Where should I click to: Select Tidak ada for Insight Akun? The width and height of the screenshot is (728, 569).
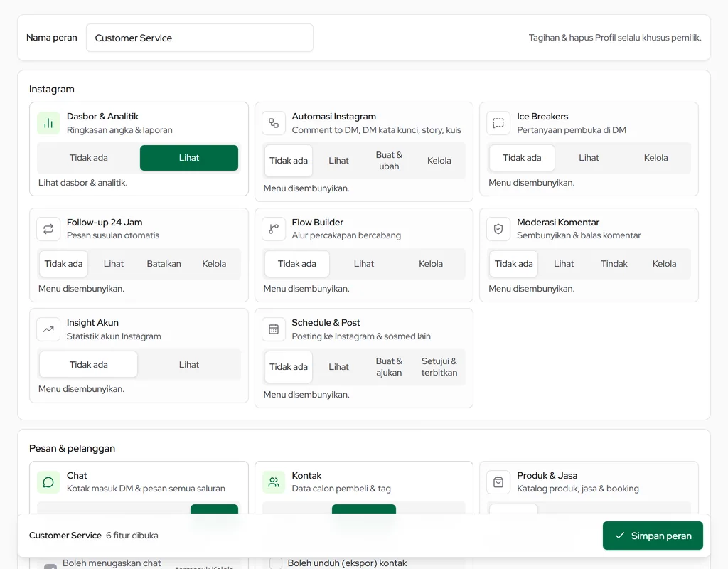point(89,365)
